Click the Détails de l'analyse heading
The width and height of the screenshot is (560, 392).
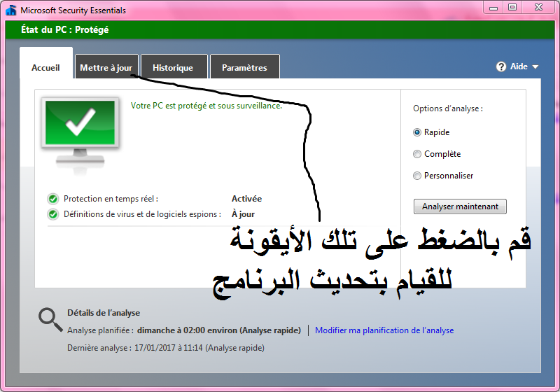pyautogui.click(x=104, y=313)
